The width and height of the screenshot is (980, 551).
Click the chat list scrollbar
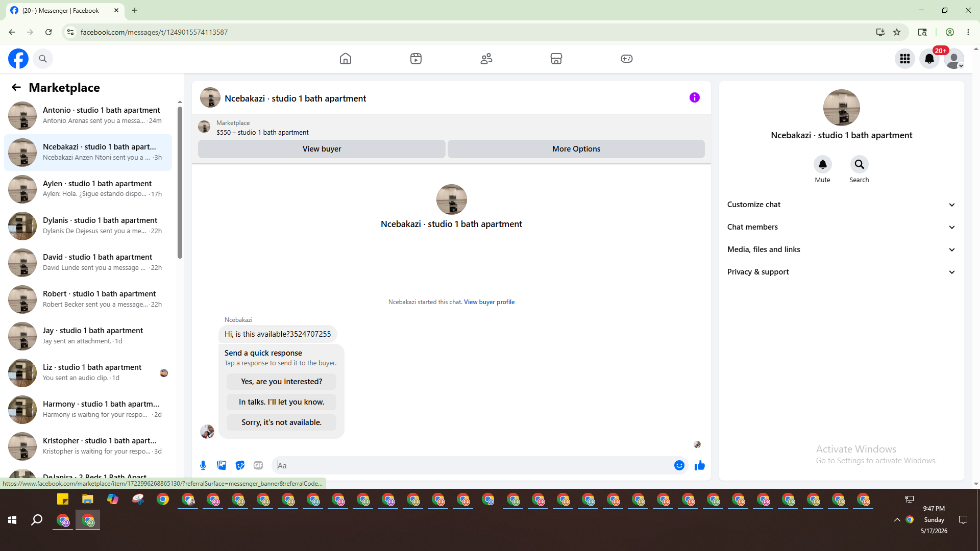(x=180, y=183)
